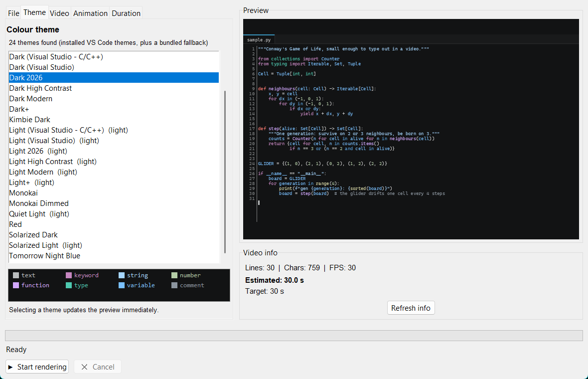Click the Target: 30 s text

[265, 291]
